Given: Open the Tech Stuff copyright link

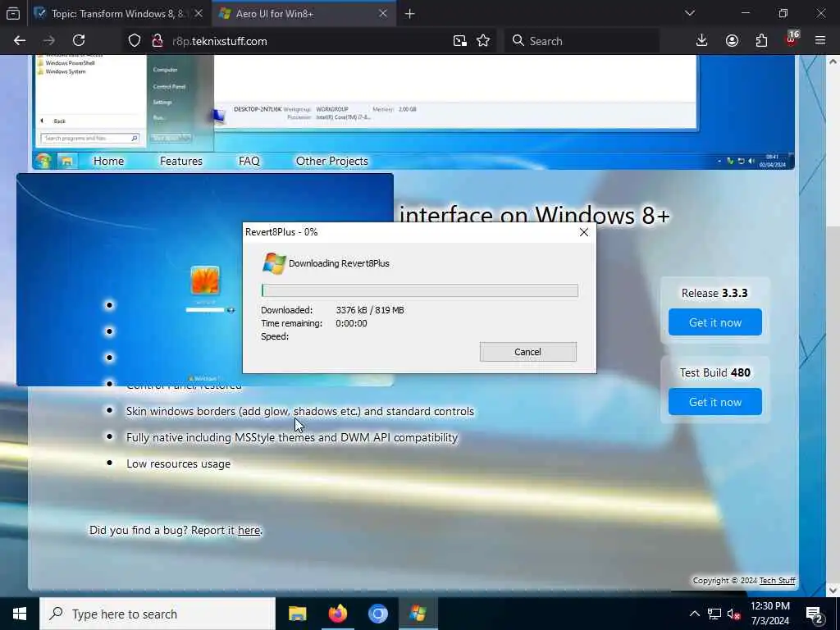Looking at the screenshot, I should tap(778, 580).
